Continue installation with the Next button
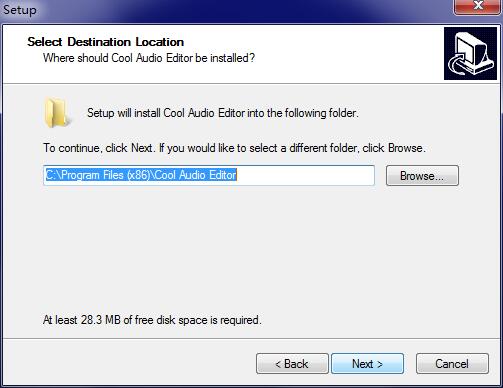 [x=367, y=363]
